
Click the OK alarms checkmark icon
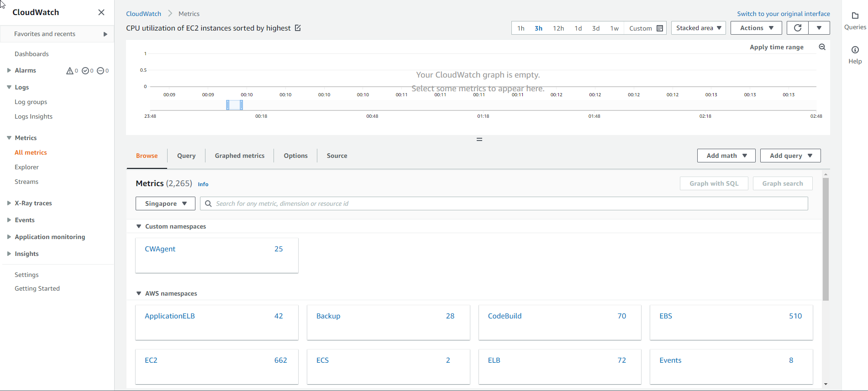[x=85, y=71]
